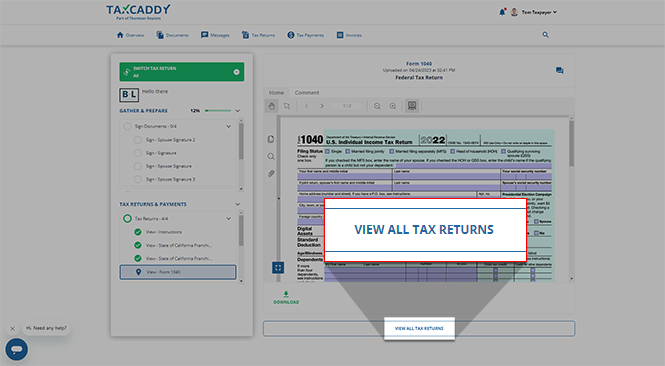This screenshot has height=366, width=665.
Task: Click the Tom Taxpayer profile avatar
Action: coord(514,12)
